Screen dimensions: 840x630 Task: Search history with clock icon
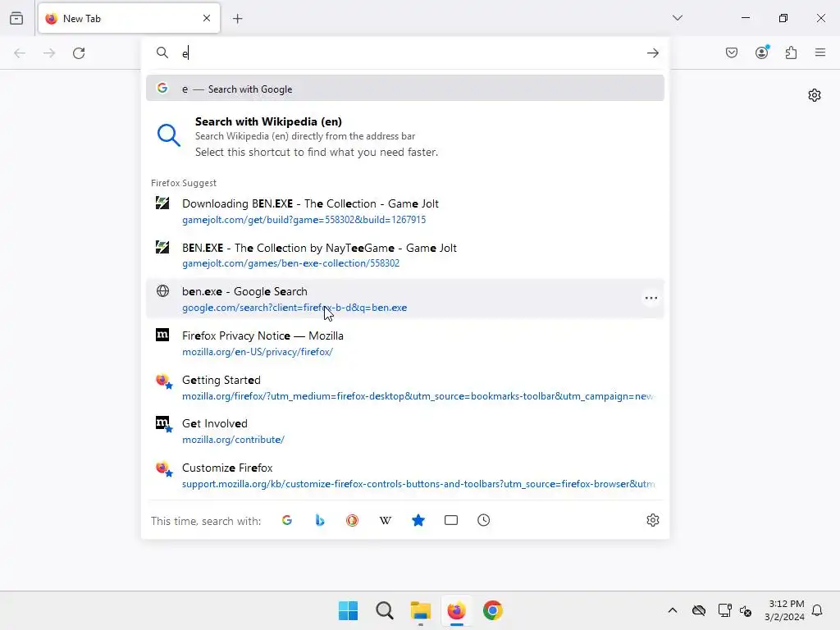(484, 520)
